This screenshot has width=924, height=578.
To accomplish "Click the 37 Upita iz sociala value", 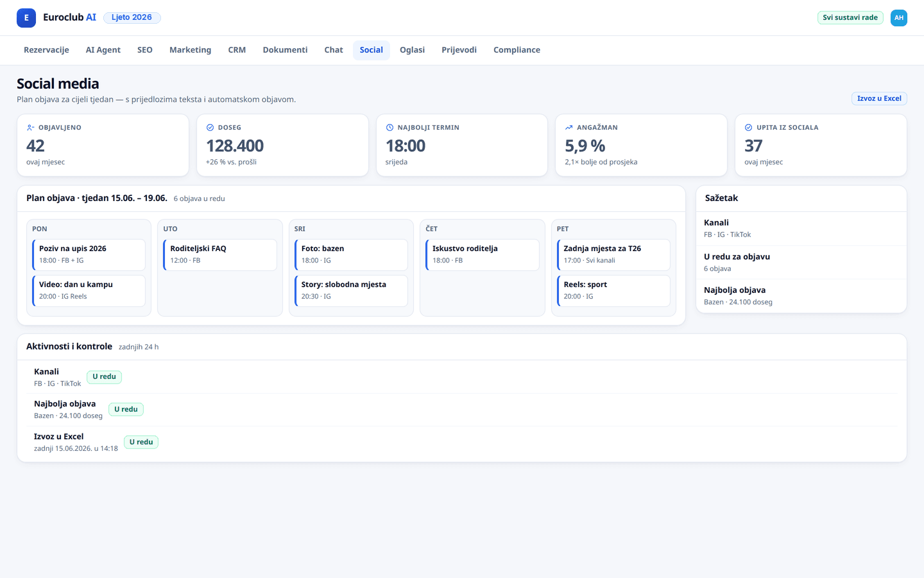I will pyautogui.click(x=753, y=146).
